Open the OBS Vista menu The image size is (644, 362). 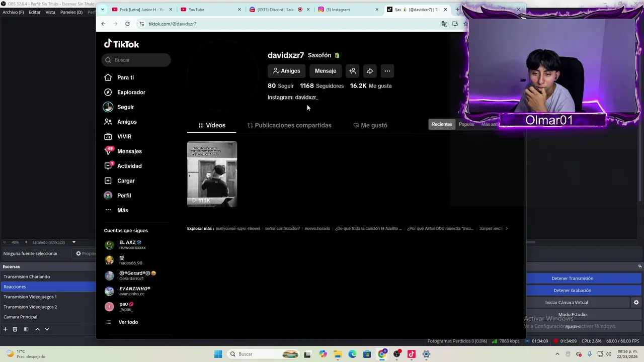(50, 12)
